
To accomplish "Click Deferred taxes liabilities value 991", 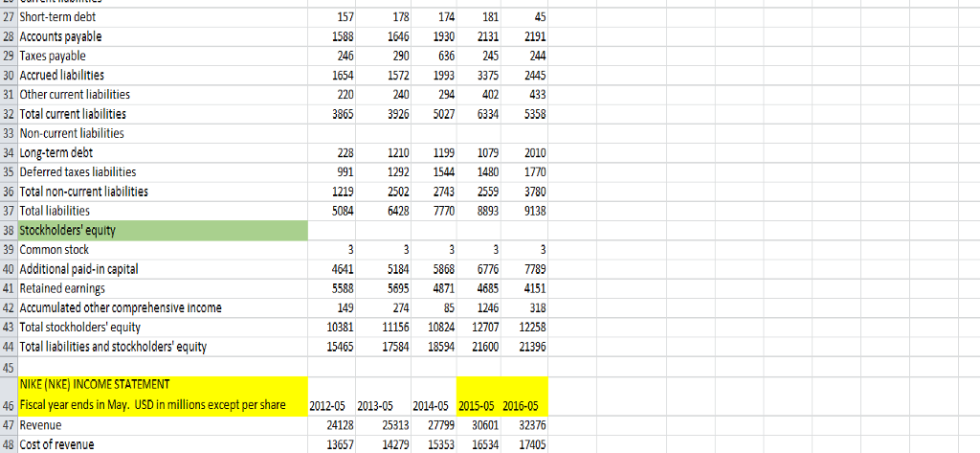I will point(332,172).
